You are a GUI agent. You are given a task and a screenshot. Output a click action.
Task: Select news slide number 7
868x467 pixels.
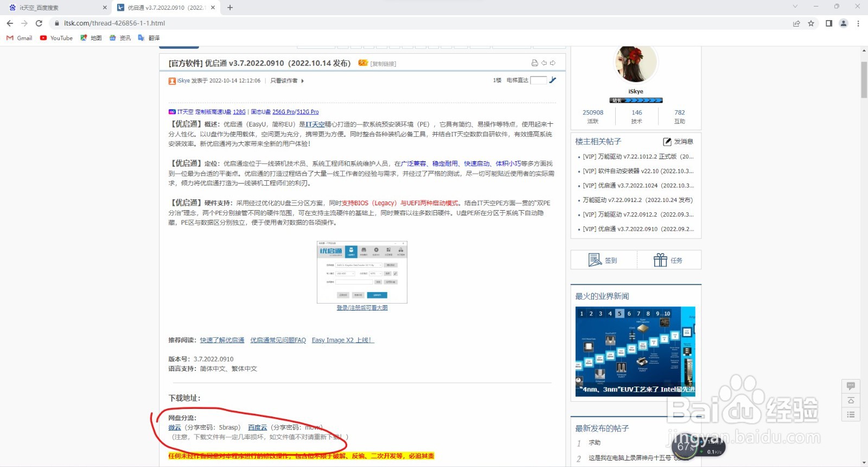click(639, 314)
